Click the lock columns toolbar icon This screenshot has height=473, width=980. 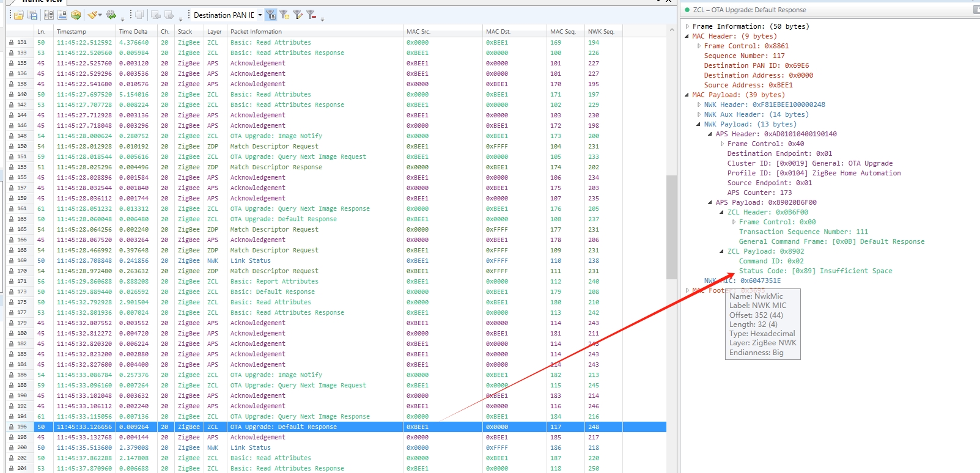[x=49, y=15]
